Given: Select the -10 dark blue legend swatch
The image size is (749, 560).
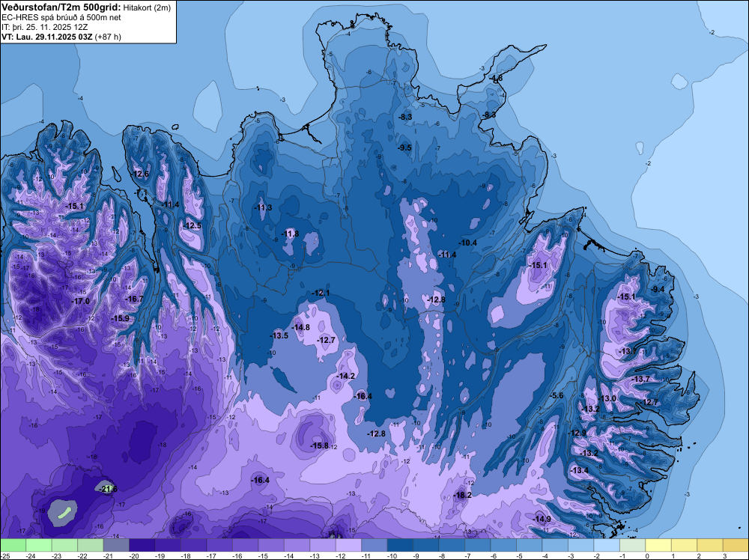Looking at the screenshot, I should click(x=400, y=545).
